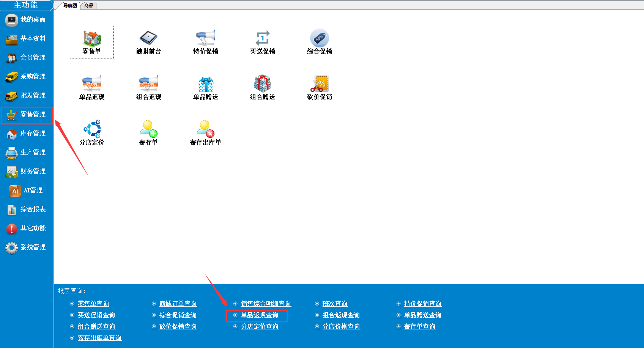Open 寄存出库单查询 report link
The width and height of the screenshot is (644, 348).
tap(99, 338)
